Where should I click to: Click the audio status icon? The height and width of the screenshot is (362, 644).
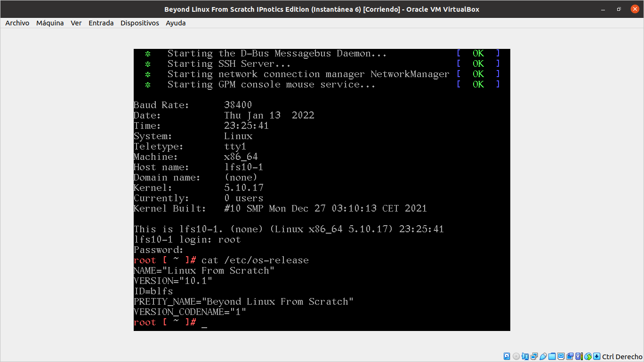(525, 356)
